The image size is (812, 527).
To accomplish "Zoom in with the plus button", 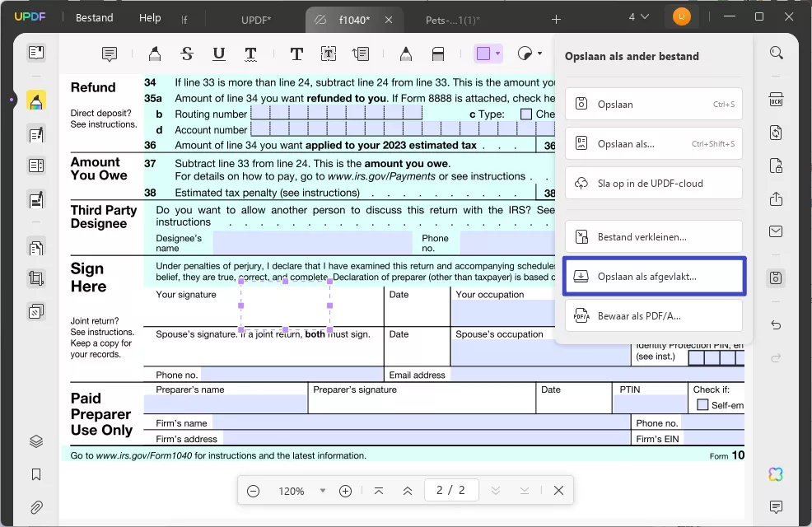I will [345, 491].
